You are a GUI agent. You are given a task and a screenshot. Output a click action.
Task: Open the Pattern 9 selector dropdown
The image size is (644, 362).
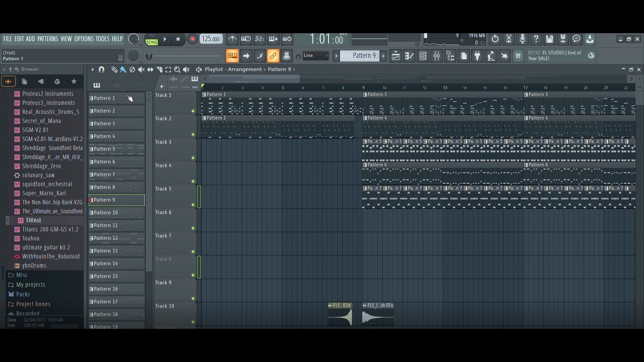coord(359,56)
